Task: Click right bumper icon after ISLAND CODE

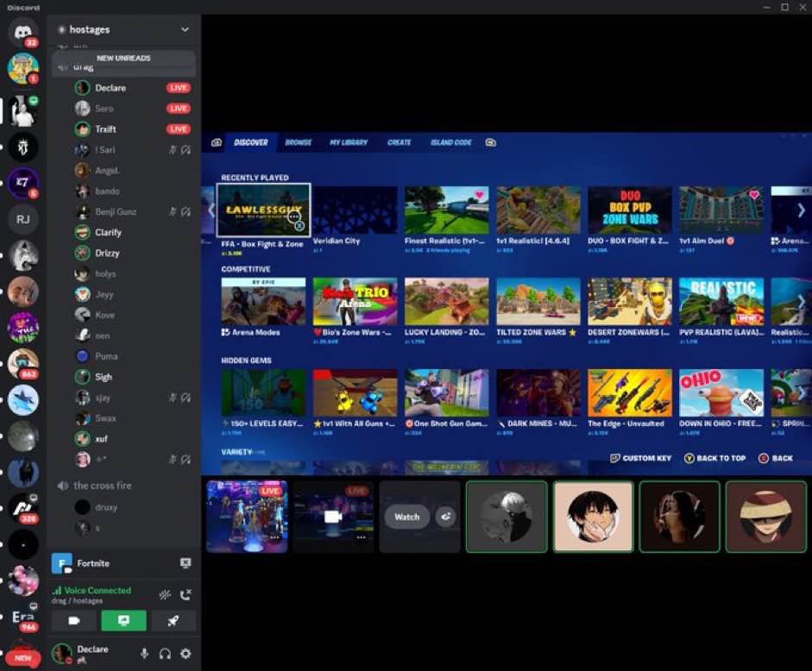Action: pyautogui.click(x=490, y=142)
